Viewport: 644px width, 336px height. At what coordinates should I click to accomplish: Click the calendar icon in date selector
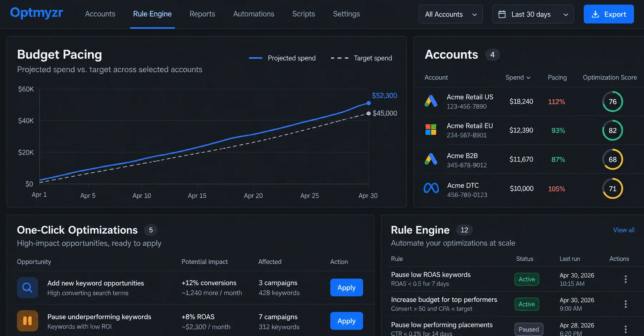point(502,14)
